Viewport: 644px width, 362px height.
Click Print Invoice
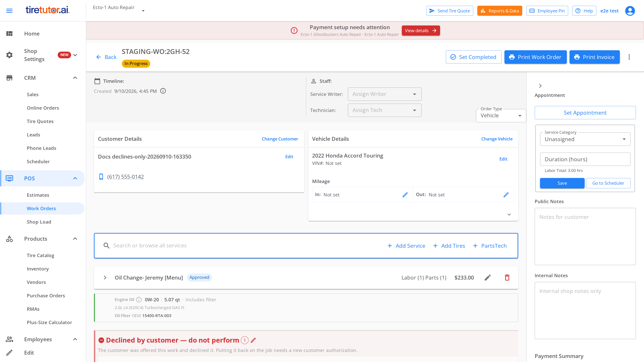tap(595, 57)
